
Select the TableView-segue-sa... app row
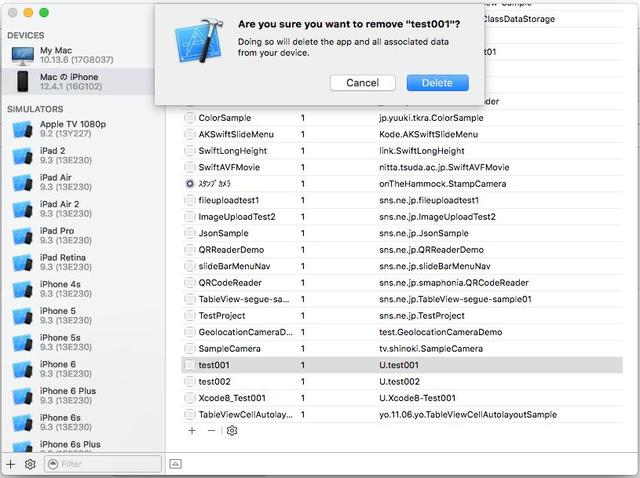pos(402,299)
